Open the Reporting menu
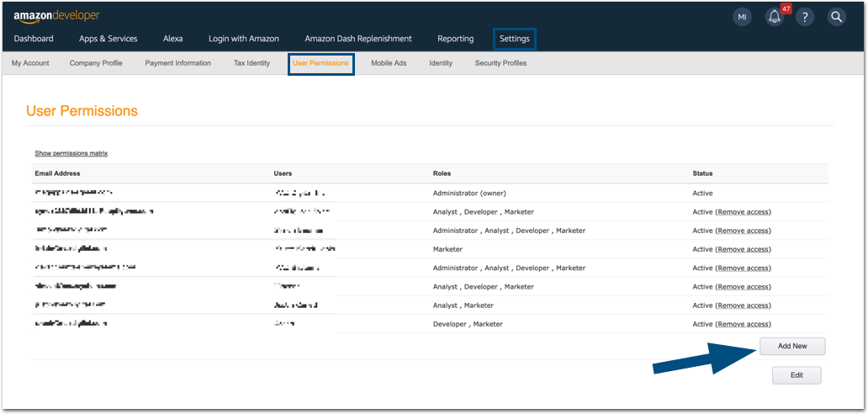 (455, 39)
